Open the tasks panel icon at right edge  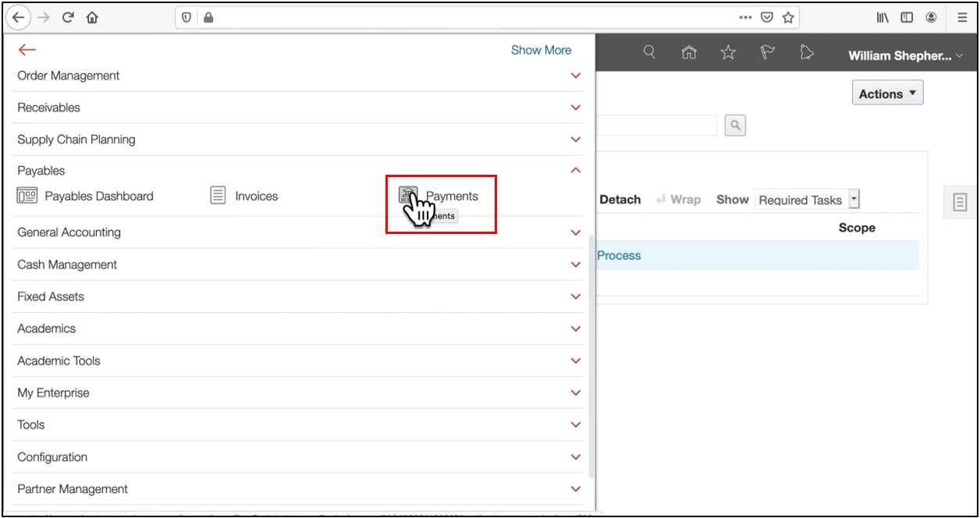pyautogui.click(x=960, y=202)
